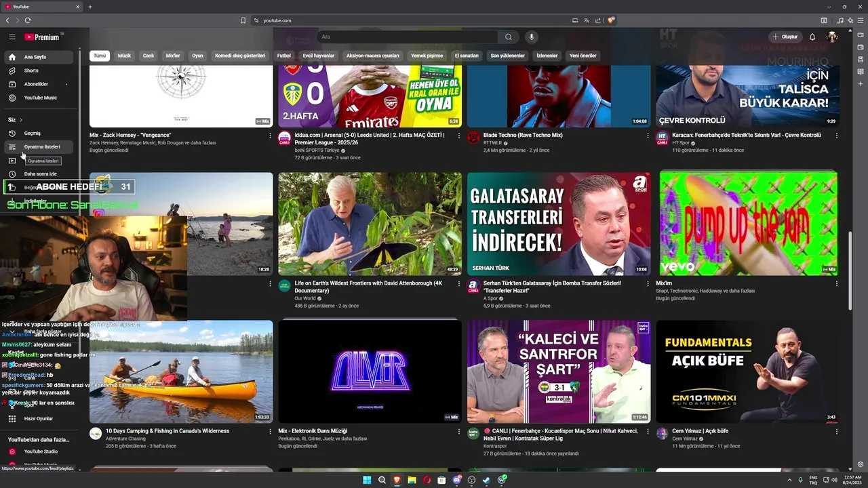Open A Spor channel avatar
The width and height of the screenshot is (868, 488).
pyautogui.click(x=473, y=286)
